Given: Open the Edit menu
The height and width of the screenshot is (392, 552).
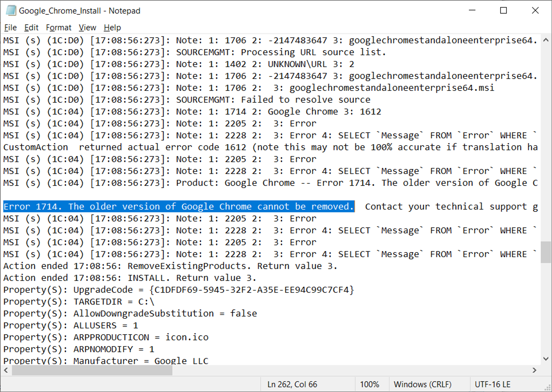Looking at the screenshot, I should click(x=31, y=28).
